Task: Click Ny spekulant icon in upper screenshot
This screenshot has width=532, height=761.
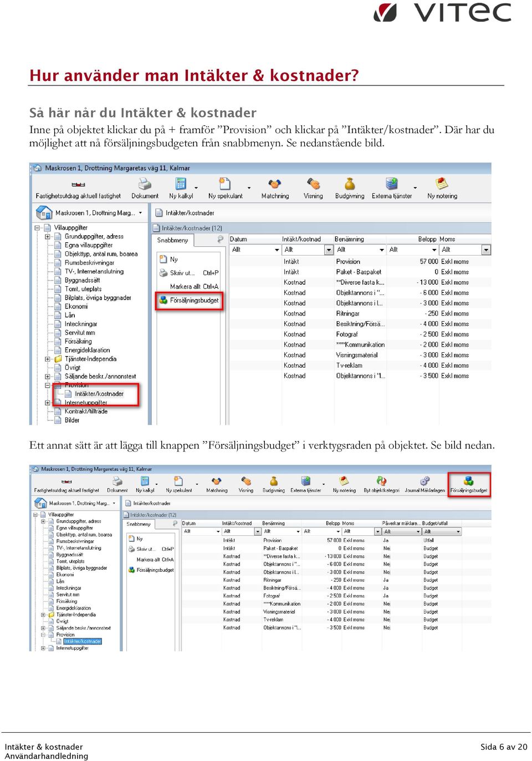Action: [x=224, y=184]
